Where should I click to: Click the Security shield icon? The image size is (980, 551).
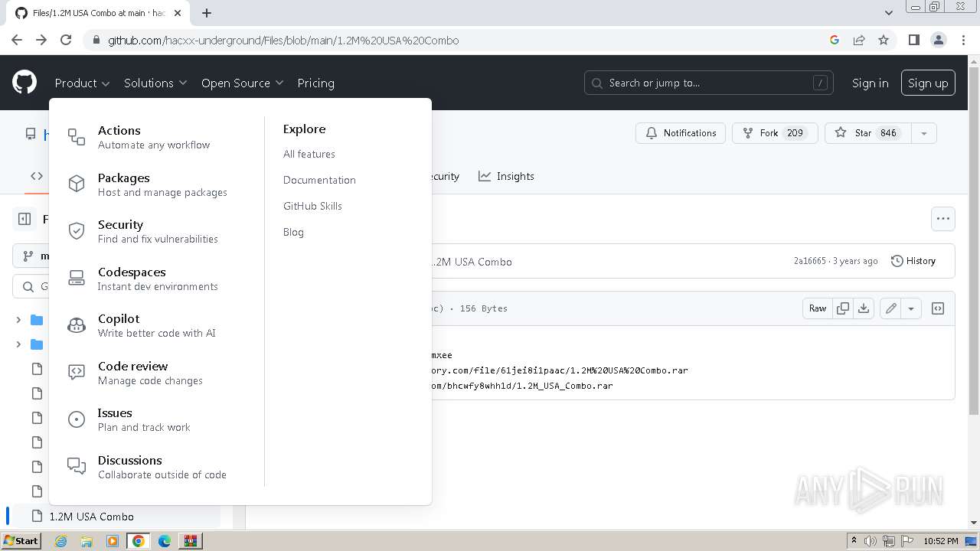point(77,231)
